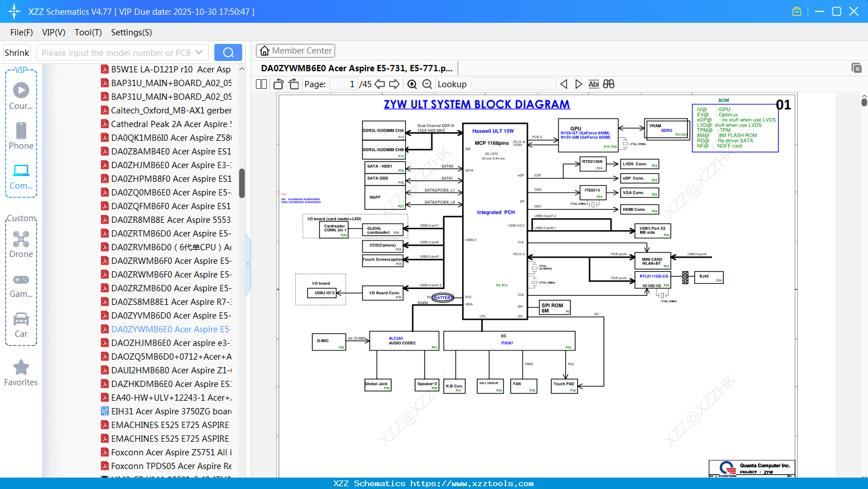The width and height of the screenshot is (868, 489).
Task: Open the Course category in sidebar
Action: click(21, 96)
